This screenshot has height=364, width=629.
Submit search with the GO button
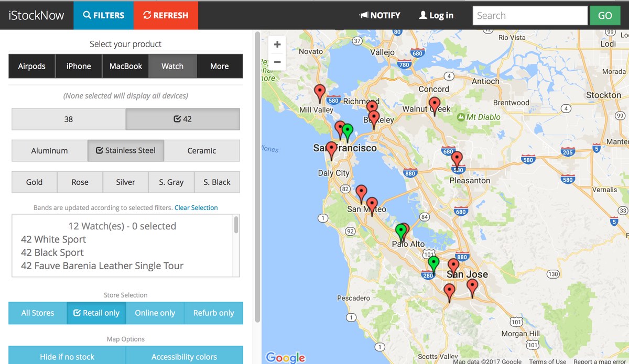(605, 15)
